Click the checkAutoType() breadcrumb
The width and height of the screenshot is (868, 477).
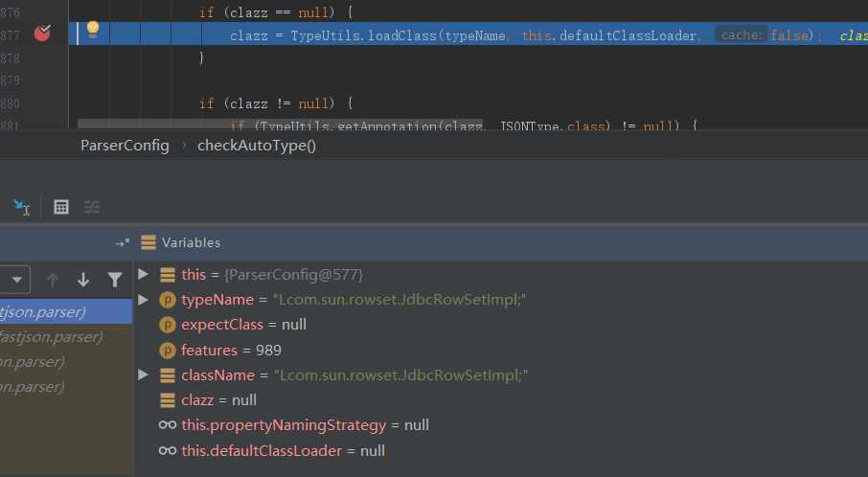[256, 146]
